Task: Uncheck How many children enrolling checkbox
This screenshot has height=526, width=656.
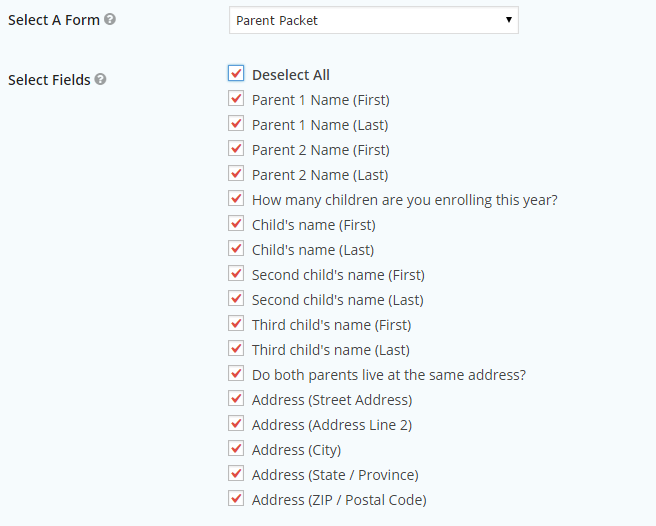Action: tap(236, 198)
